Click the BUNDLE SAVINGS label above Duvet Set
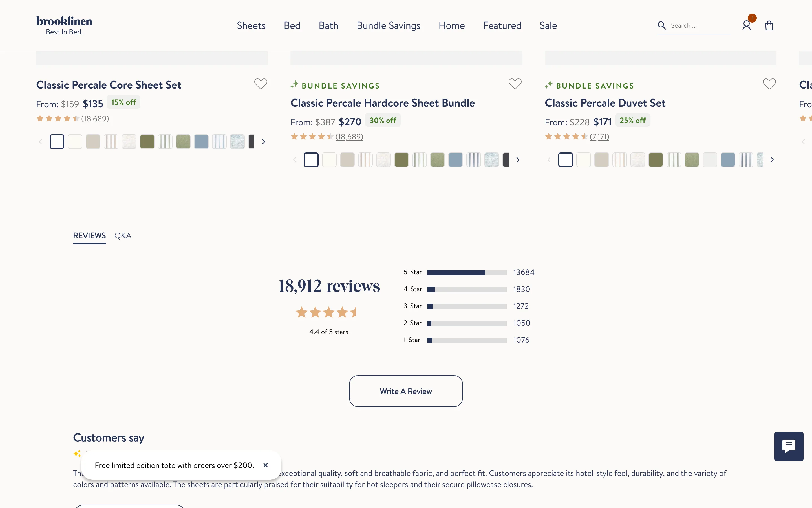 595,86
